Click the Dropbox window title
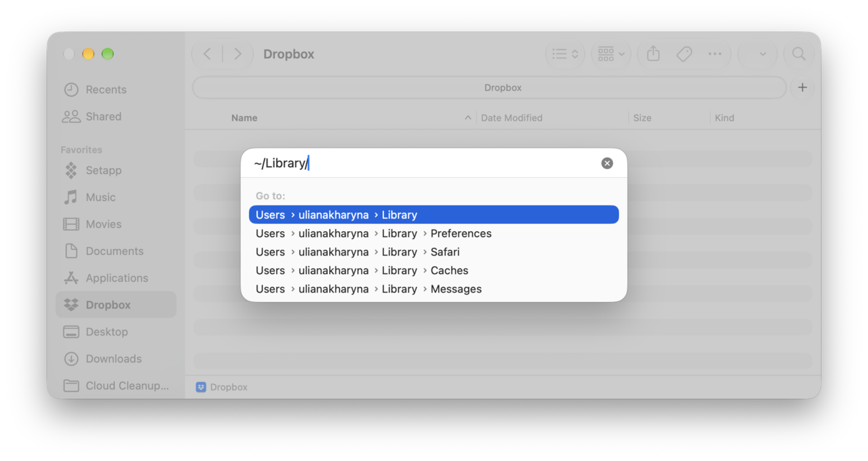Screen dimensions: 868x461 289,54
